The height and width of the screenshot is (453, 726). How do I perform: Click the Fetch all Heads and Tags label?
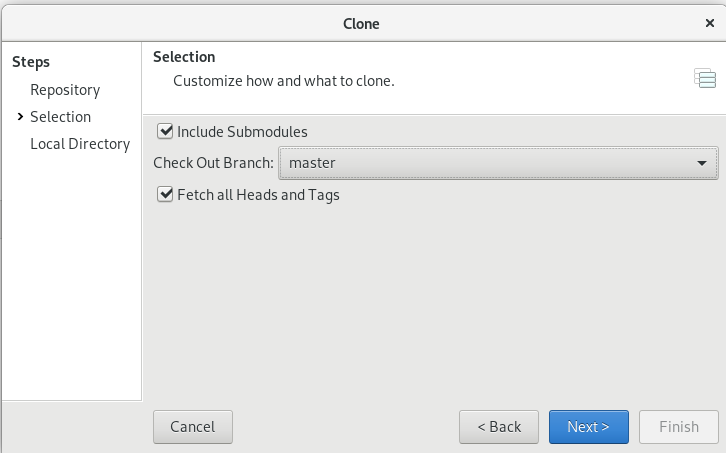click(258, 195)
